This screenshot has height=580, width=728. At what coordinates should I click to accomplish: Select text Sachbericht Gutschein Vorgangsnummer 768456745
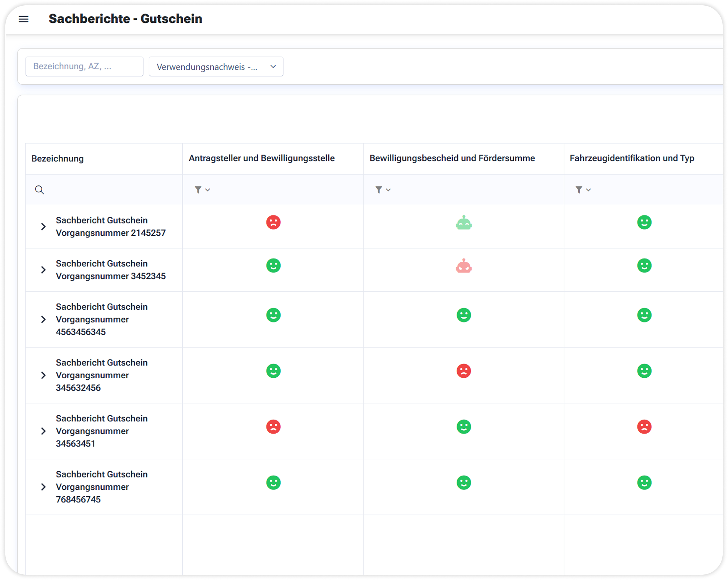coord(102,486)
